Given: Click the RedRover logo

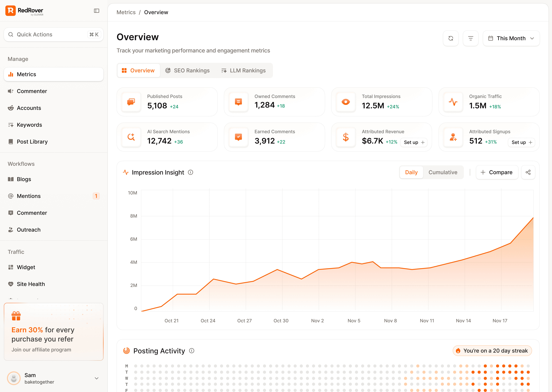Looking at the screenshot, I should click(24, 11).
